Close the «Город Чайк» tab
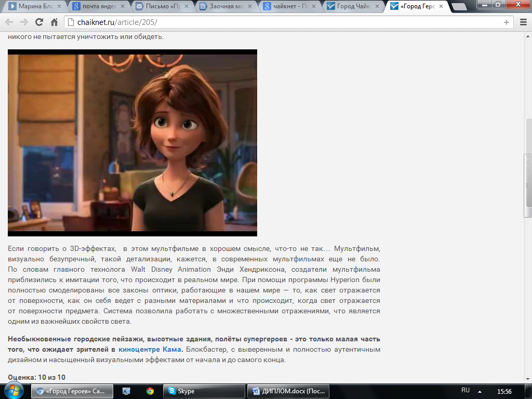This screenshot has width=532, height=399. tap(377, 6)
